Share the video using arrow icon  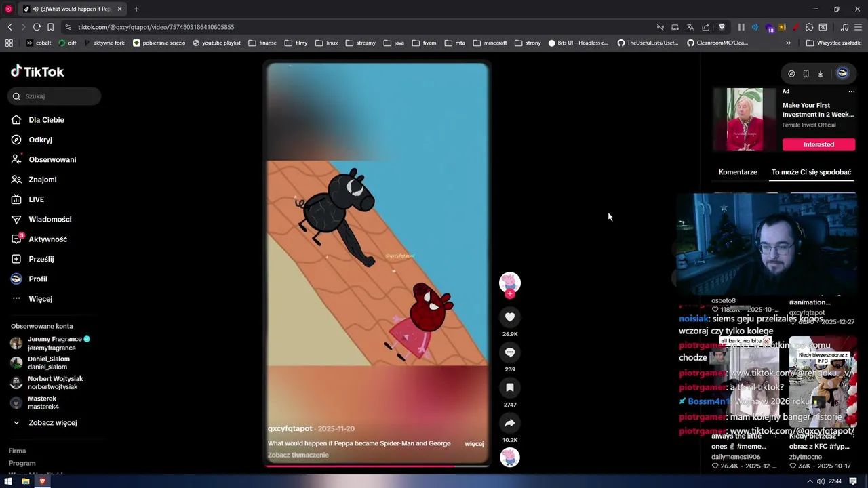point(510,423)
